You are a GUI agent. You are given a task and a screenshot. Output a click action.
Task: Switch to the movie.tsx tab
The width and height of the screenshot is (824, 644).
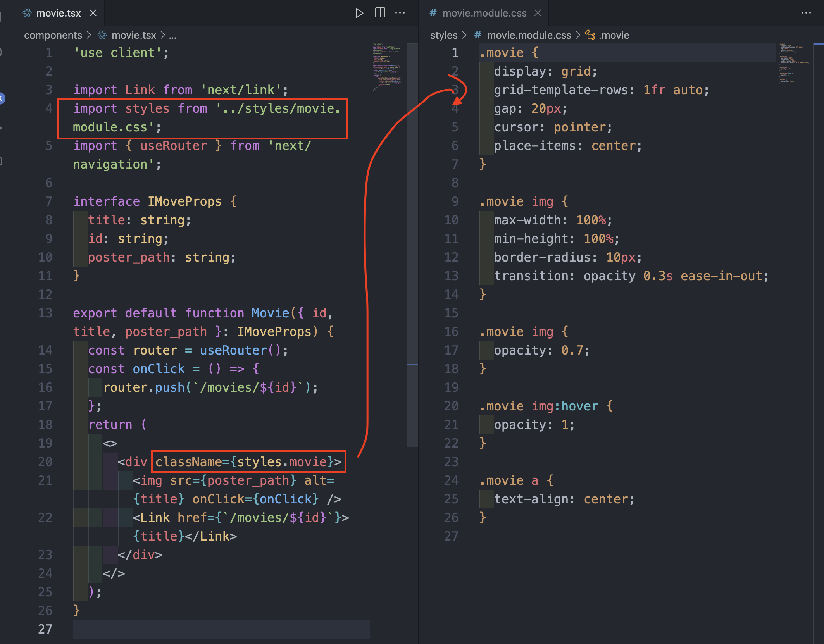pyautogui.click(x=58, y=13)
